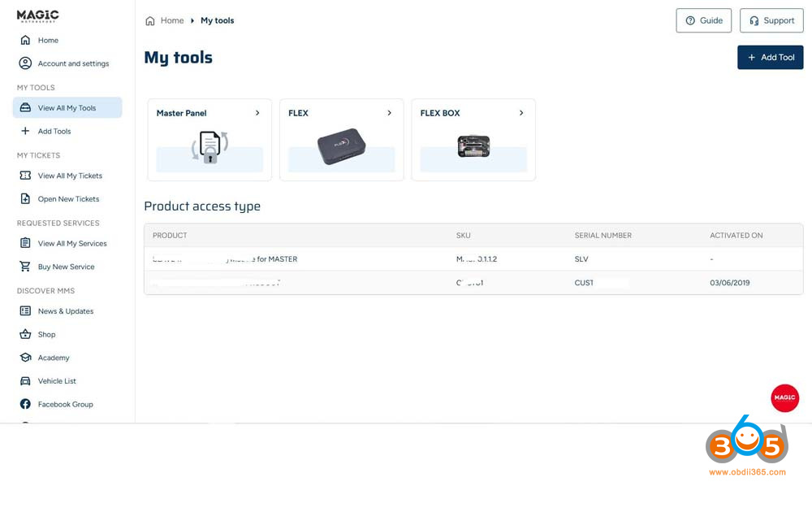
Task: Click the News & Updates icon
Action: point(25,311)
